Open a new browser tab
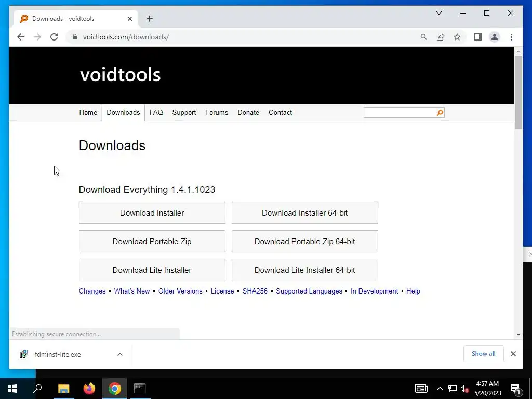This screenshot has width=532, height=399. [150, 19]
